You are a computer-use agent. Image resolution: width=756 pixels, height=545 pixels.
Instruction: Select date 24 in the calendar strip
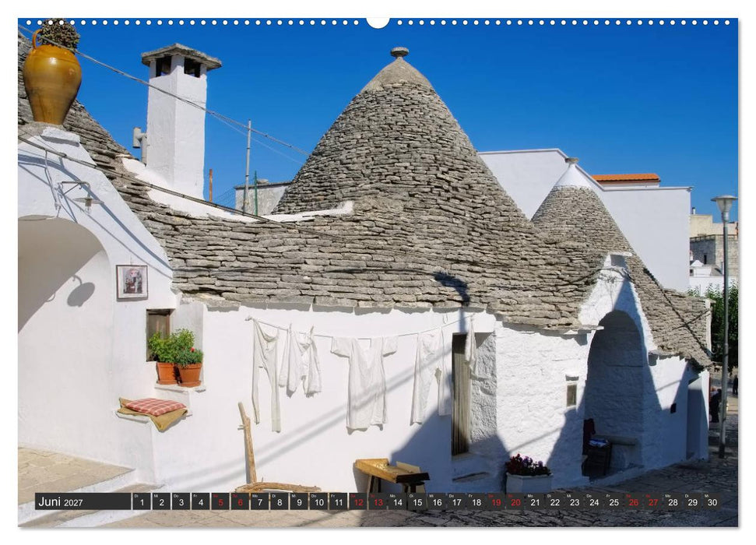[595, 501]
